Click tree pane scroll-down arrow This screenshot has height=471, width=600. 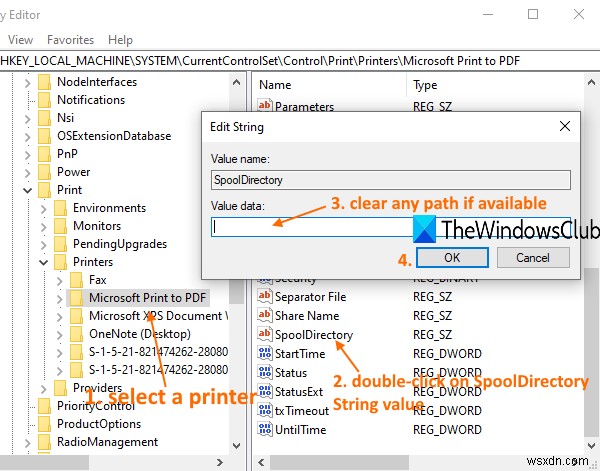click(x=237, y=445)
